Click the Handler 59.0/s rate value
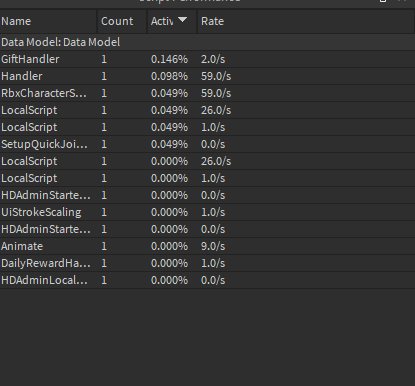This screenshot has height=386, width=415. pyautogui.click(x=216, y=76)
